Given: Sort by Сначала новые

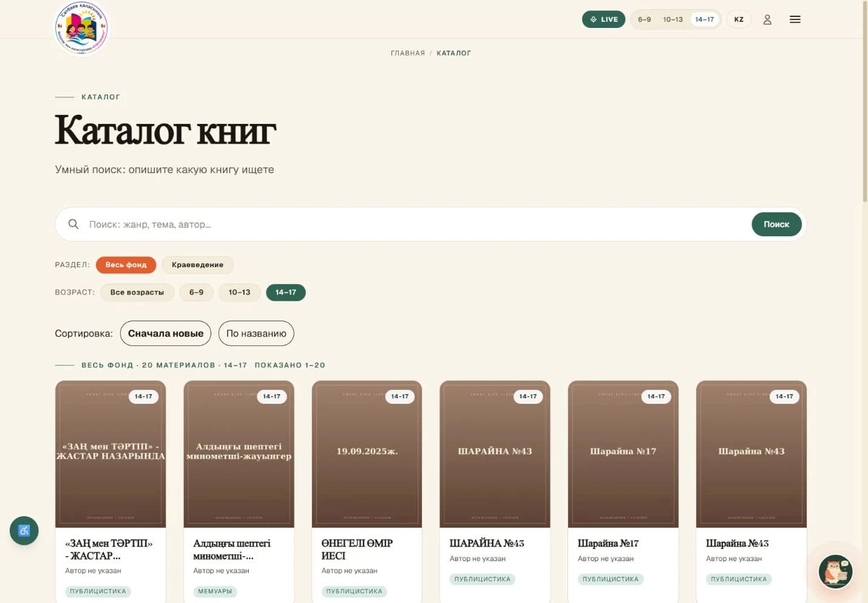Looking at the screenshot, I should point(166,333).
